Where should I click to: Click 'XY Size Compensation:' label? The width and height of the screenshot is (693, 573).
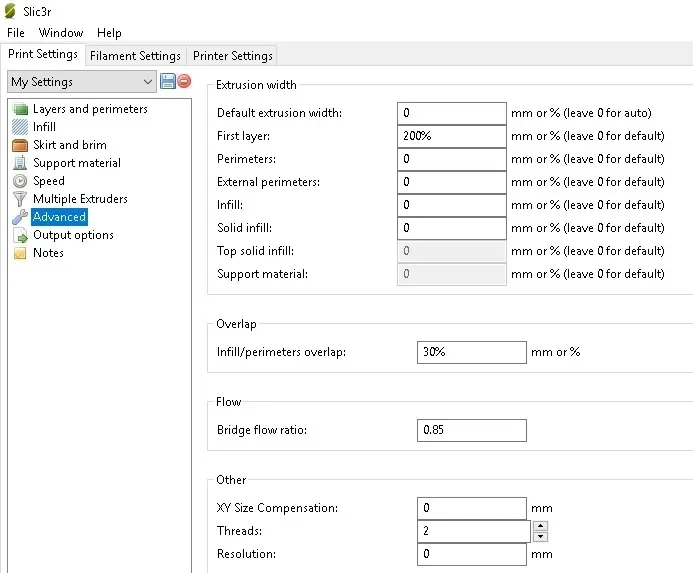tap(277, 508)
